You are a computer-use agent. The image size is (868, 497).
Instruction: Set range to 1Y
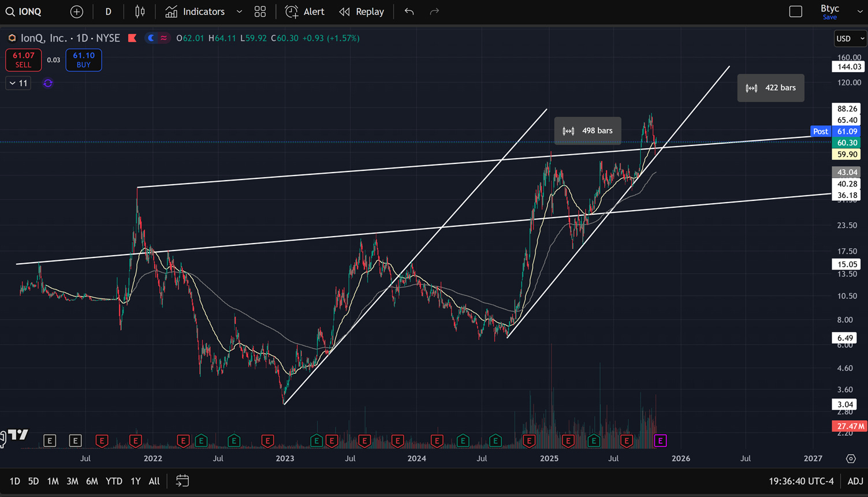tap(136, 481)
